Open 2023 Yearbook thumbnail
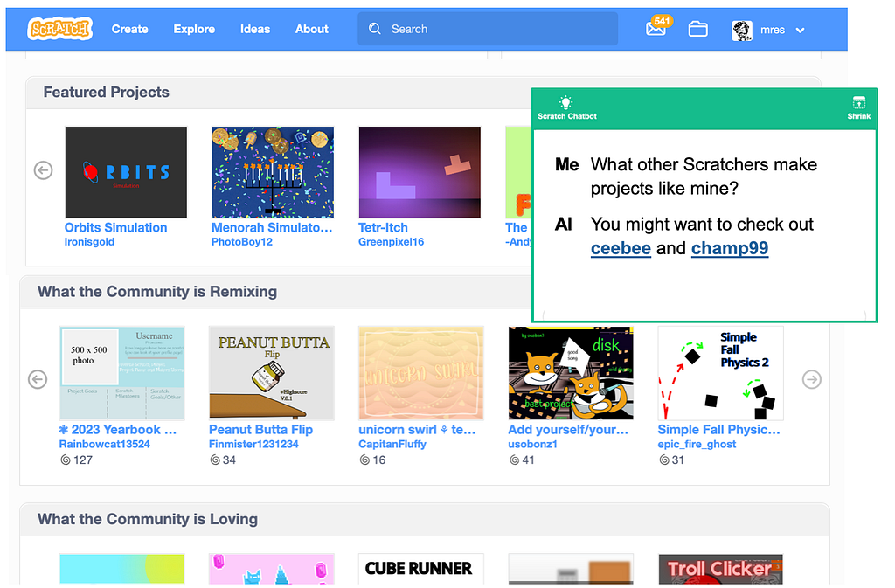The image size is (895, 588). click(x=122, y=373)
